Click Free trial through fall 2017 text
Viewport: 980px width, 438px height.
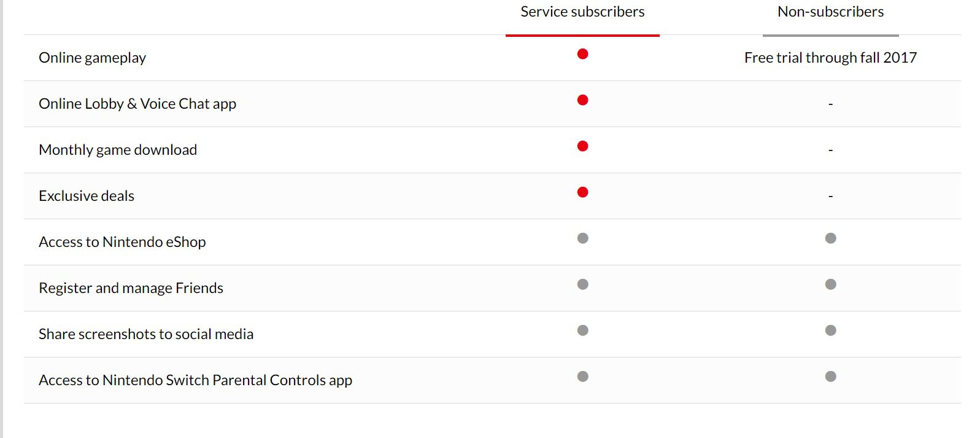(831, 58)
